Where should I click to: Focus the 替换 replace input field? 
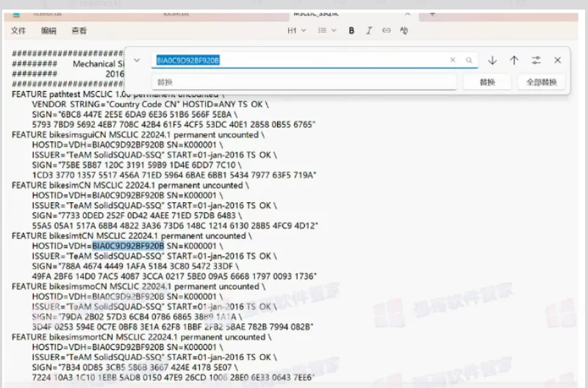click(304, 82)
